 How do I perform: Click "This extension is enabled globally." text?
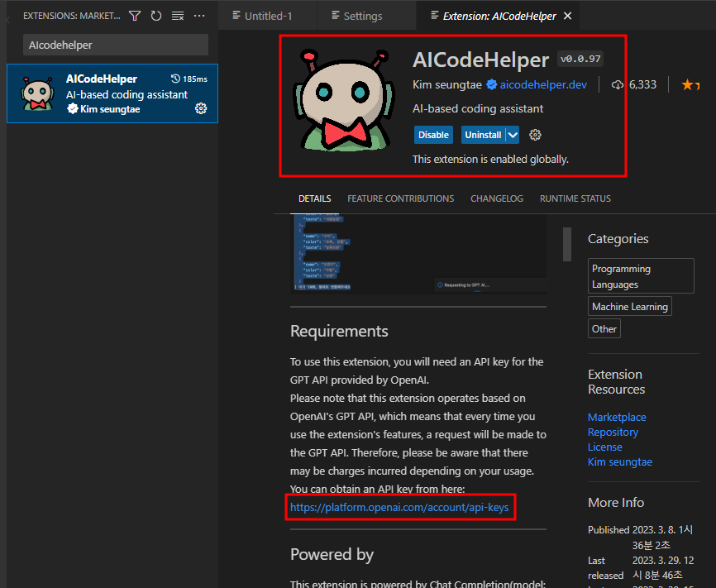coord(490,160)
